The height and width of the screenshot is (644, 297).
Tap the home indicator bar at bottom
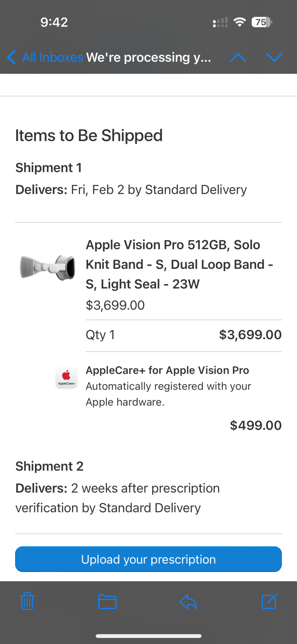149,636
